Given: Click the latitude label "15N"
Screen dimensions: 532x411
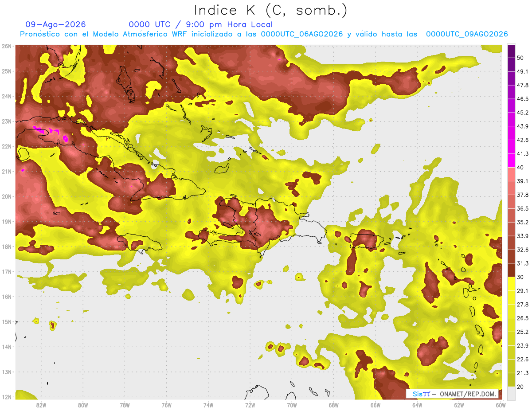Looking at the screenshot, I should coord(7,321).
